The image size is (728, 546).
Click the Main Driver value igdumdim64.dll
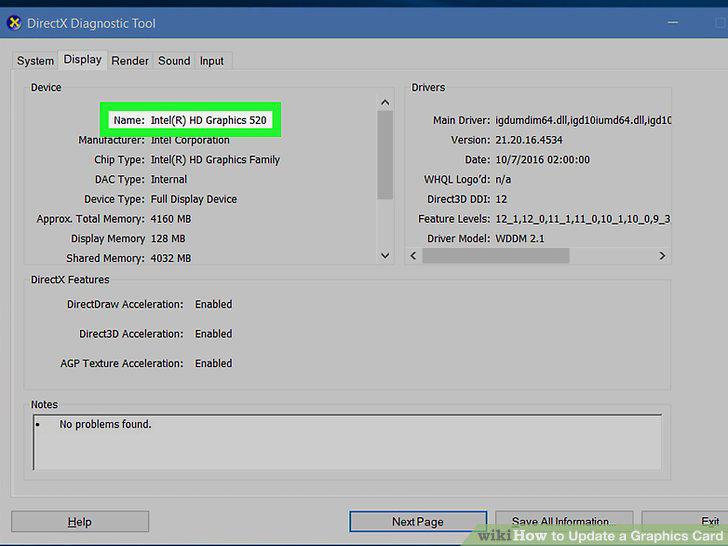583,120
